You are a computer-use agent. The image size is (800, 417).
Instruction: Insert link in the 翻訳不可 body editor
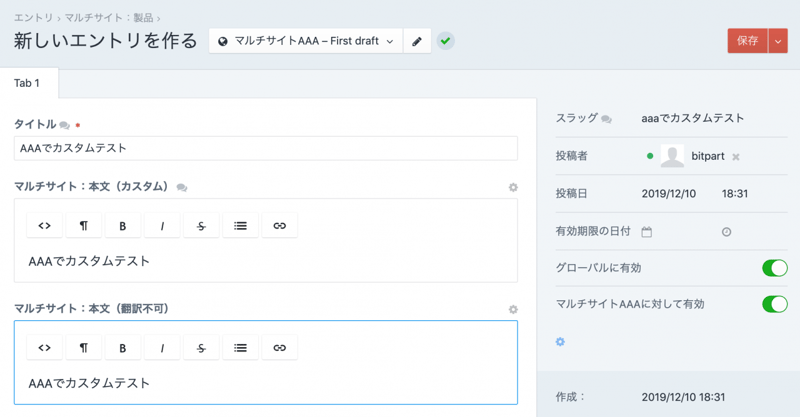279,348
